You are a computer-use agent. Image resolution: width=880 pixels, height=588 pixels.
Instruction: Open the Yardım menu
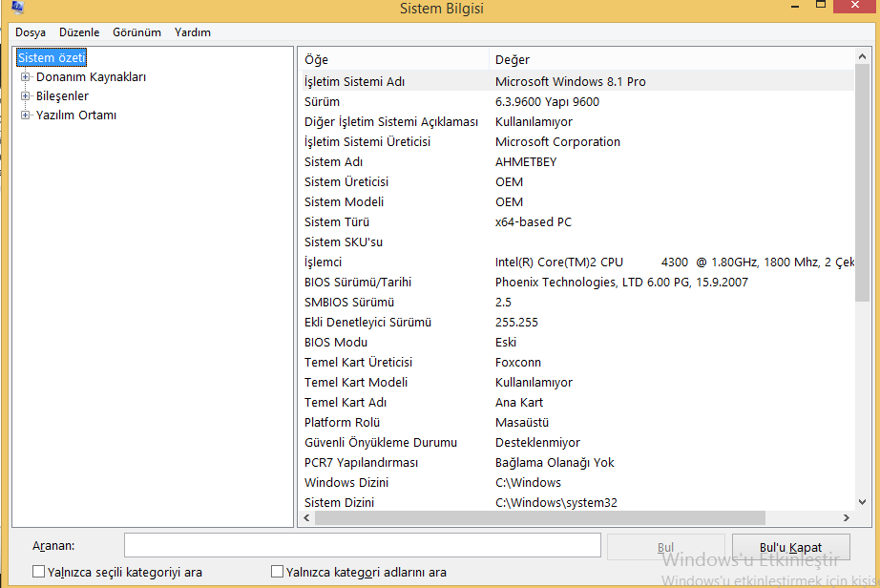click(x=193, y=32)
